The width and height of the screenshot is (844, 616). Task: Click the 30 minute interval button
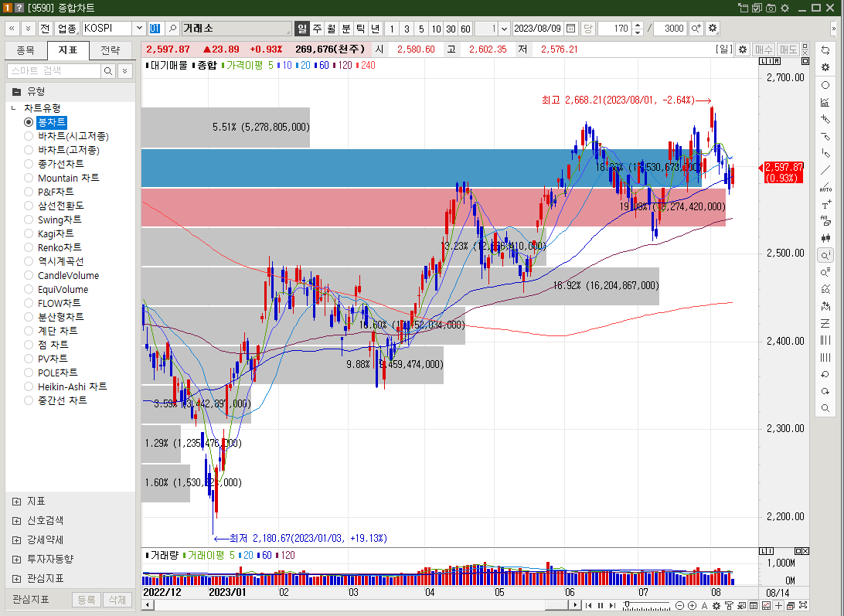tap(451, 29)
